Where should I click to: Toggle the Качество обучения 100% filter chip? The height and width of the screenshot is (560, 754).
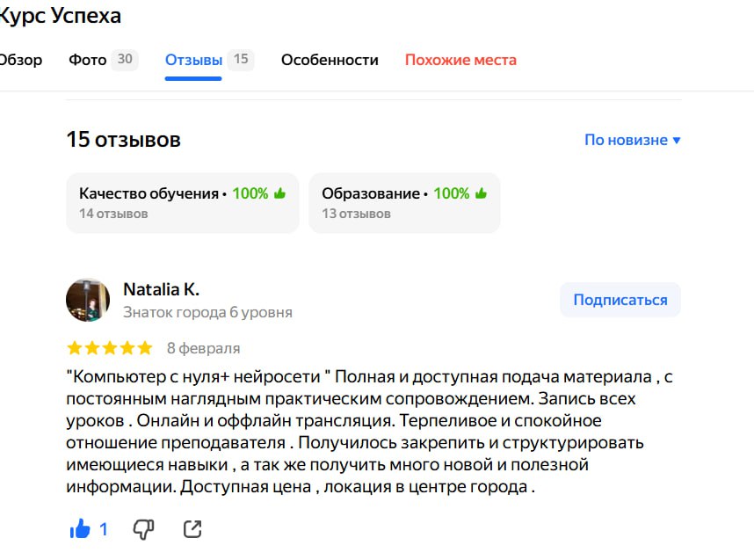pyautogui.click(x=182, y=203)
